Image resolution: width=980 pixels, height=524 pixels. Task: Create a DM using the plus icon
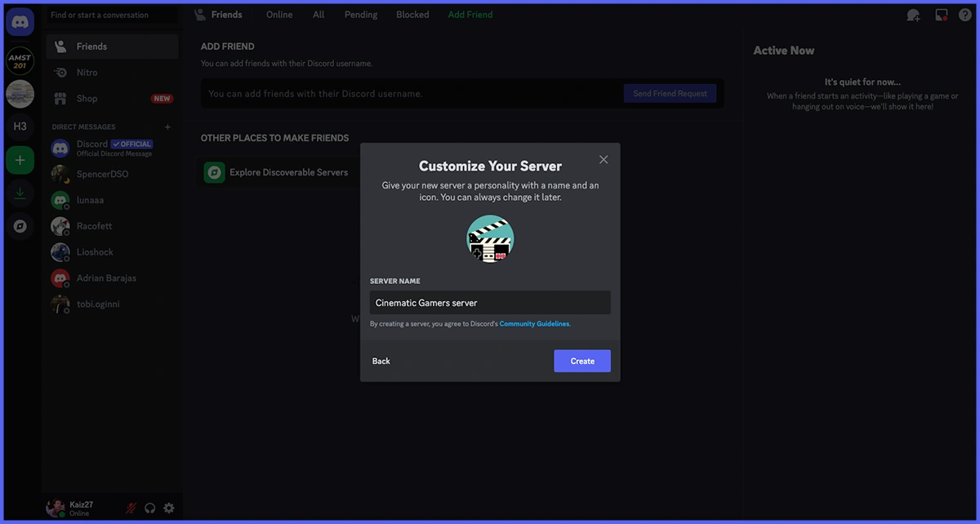click(168, 127)
